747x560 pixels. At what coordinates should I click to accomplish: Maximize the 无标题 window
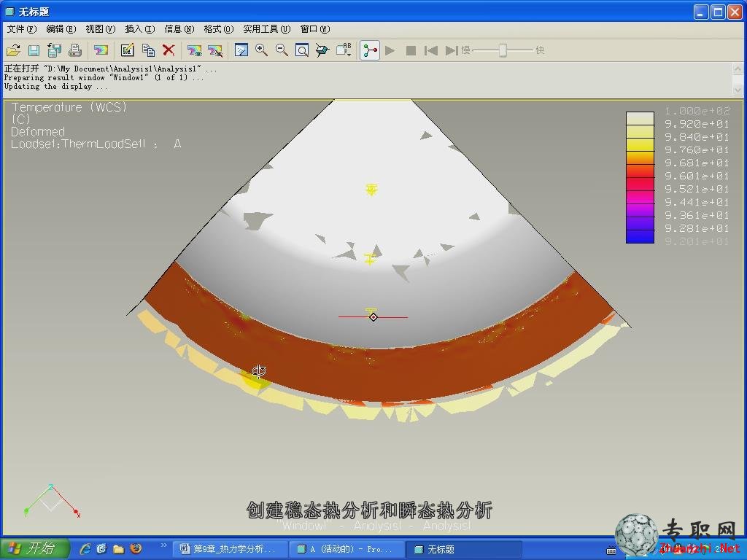(x=718, y=12)
